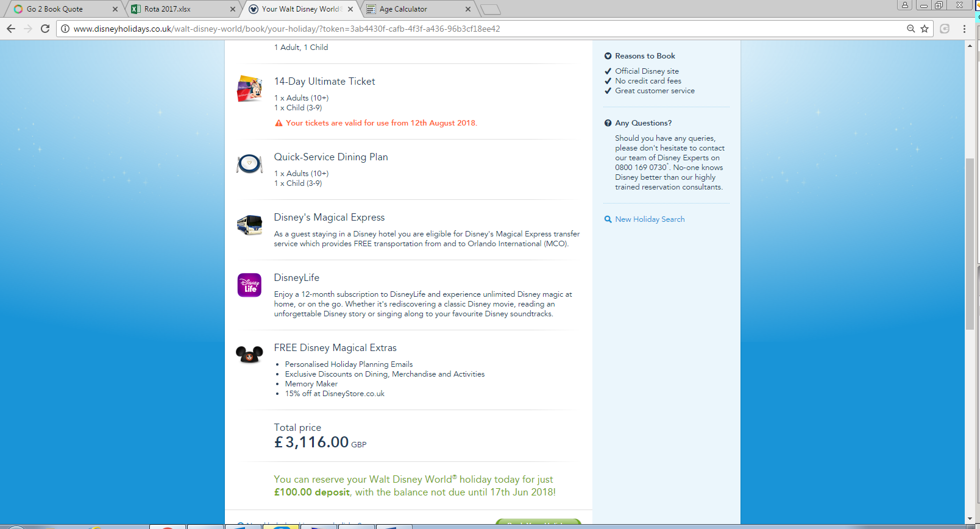Open the greyed-out extension icon in toolbar
980x529 pixels.
point(945,29)
